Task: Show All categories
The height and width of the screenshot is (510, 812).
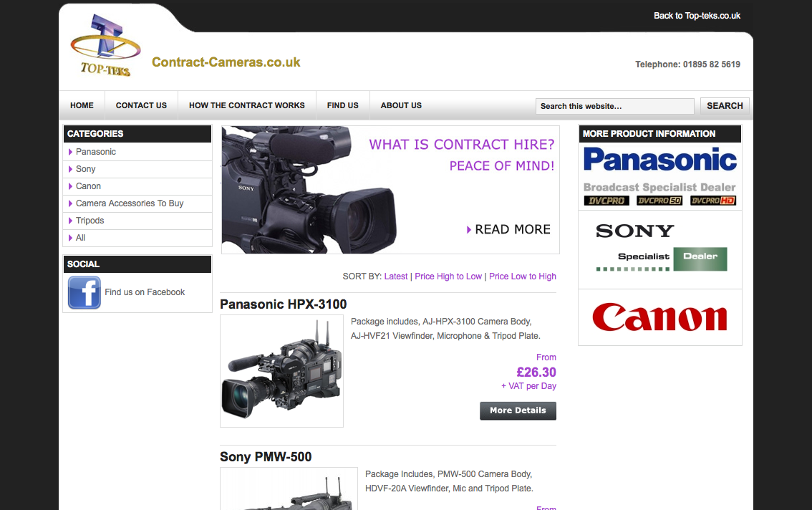Action: pyautogui.click(x=80, y=237)
